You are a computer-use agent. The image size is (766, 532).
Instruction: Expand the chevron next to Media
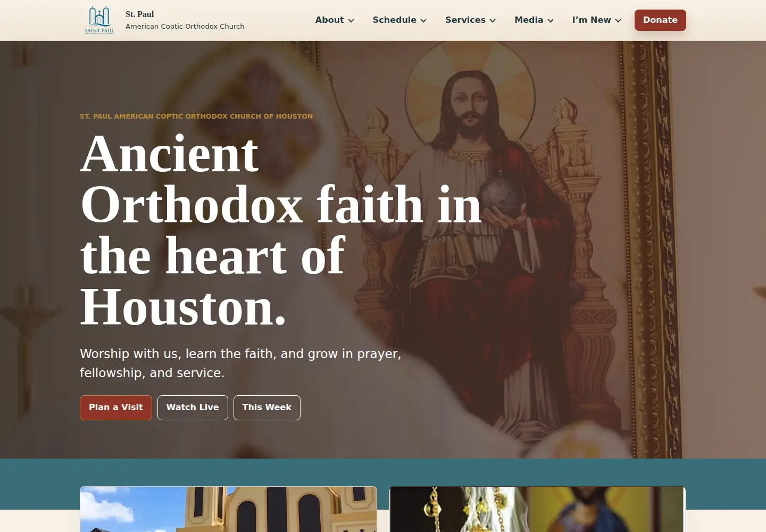pyautogui.click(x=551, y=21)
